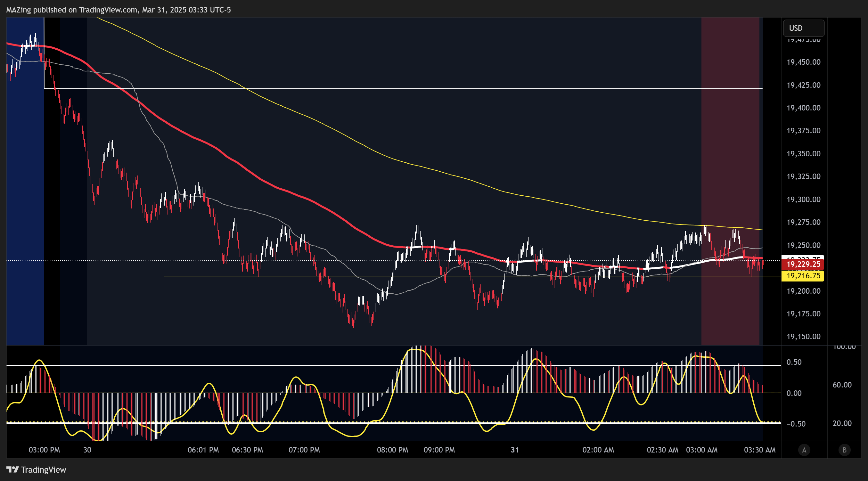Click the 06:01 PM time axis label

(x=203, y=450)
